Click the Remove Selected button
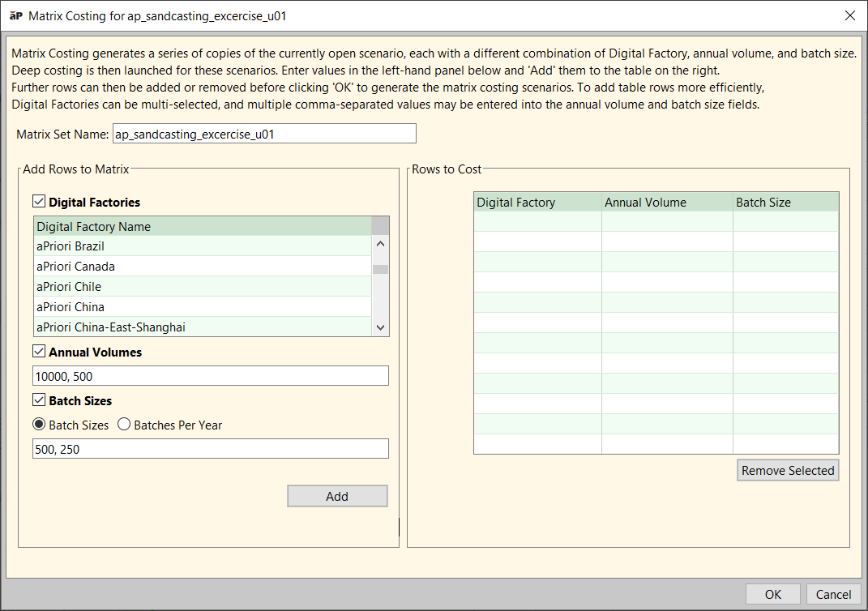 [x=788, y=471]
